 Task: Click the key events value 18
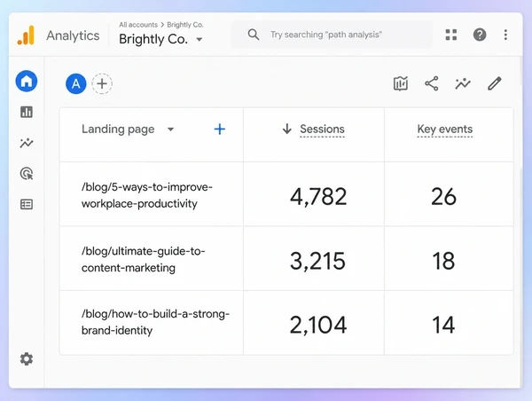click(x=443, y=261)
